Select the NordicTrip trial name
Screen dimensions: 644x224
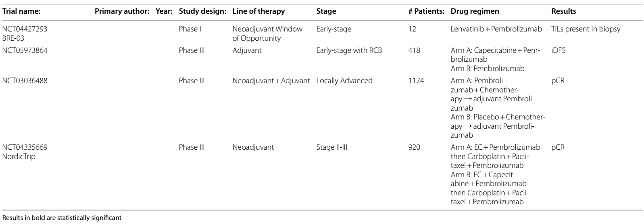pos(19,157)
